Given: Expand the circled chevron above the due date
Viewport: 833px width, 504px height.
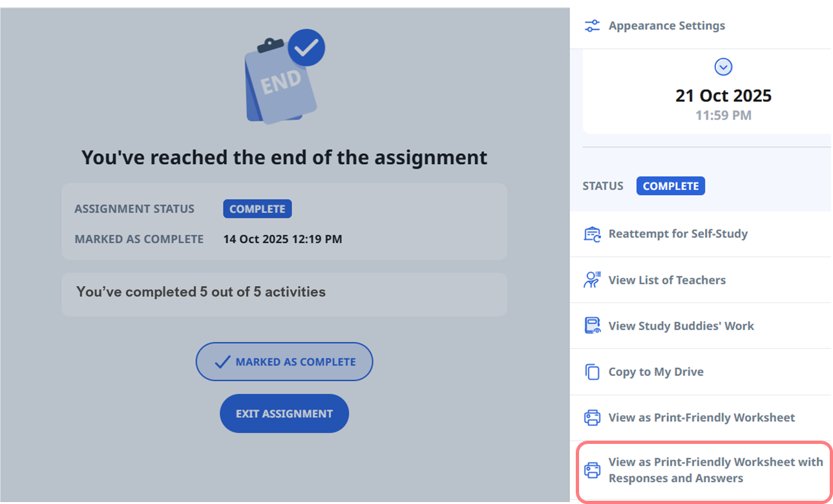Looking at the screenshot, I should tap(723, 67).
